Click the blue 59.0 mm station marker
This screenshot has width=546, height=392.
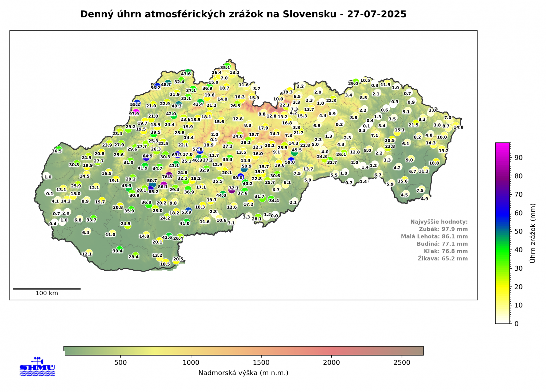click(x=291, y=161)
